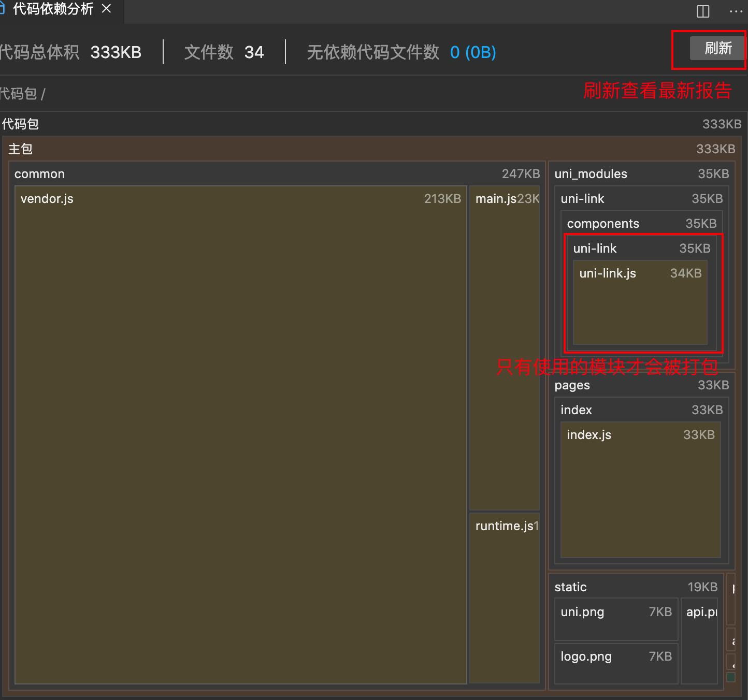Click the 代码包 breadcrumb path
748x700 pixels.
click(x=19, y=94)
